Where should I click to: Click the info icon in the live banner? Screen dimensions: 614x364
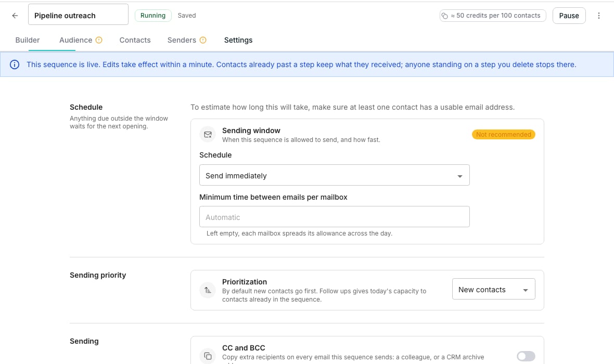15,64
